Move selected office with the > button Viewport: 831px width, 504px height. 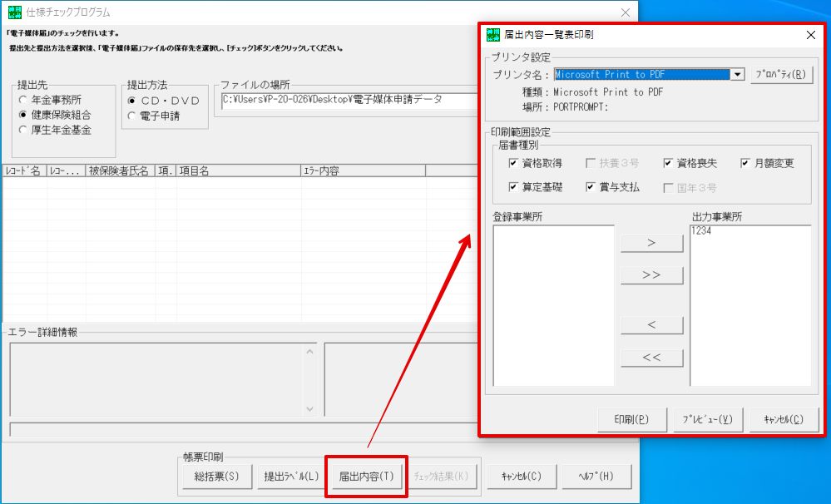[652, 243]
